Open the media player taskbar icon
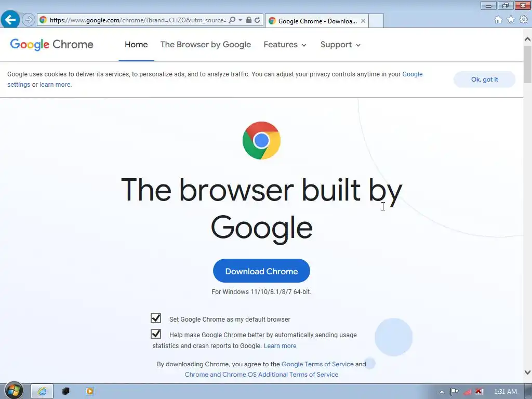 point(90,391)
